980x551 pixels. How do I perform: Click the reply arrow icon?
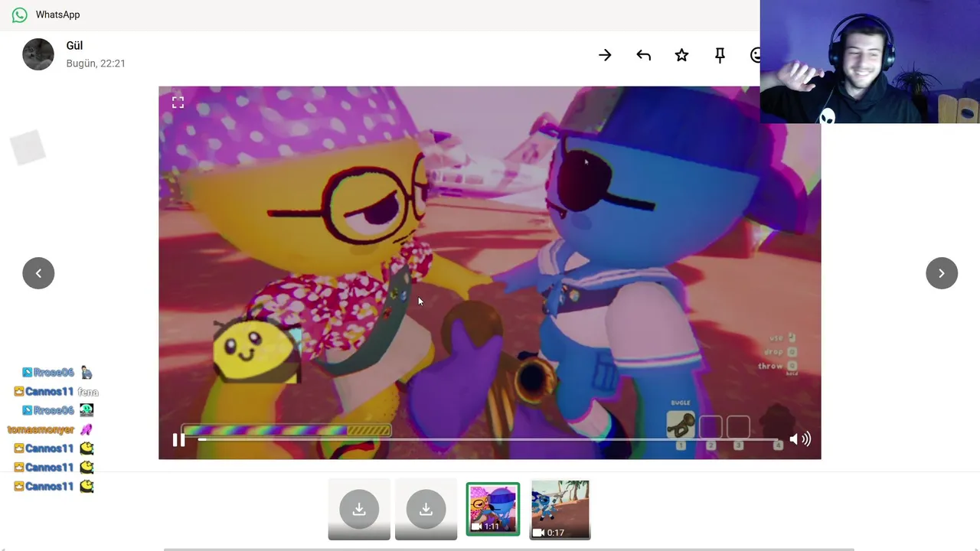[643, 55]
